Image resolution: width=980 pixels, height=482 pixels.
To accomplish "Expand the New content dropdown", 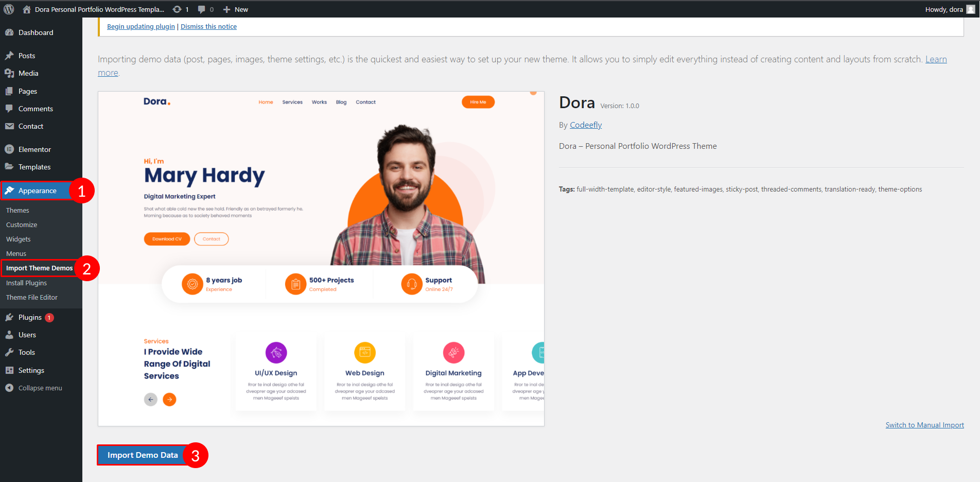I will click(236, 9).
